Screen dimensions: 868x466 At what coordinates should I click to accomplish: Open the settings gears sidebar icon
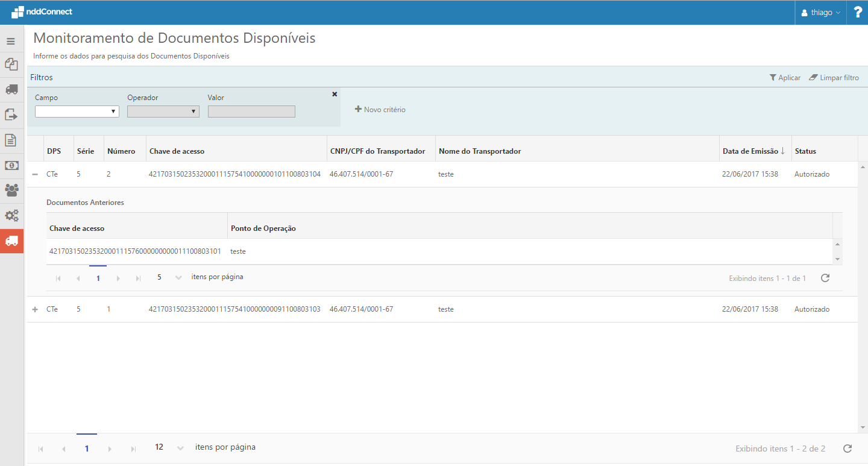pyautogui.click(x=11, y=216)
